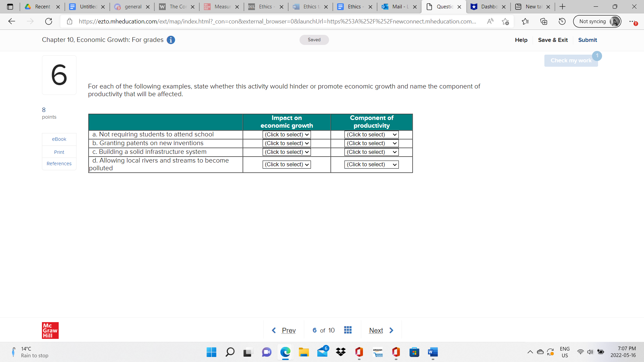This screenshot has width=644, height=362.
Task: Expand impact dropdown for infrastructure system row
Action: coord(286,152)
